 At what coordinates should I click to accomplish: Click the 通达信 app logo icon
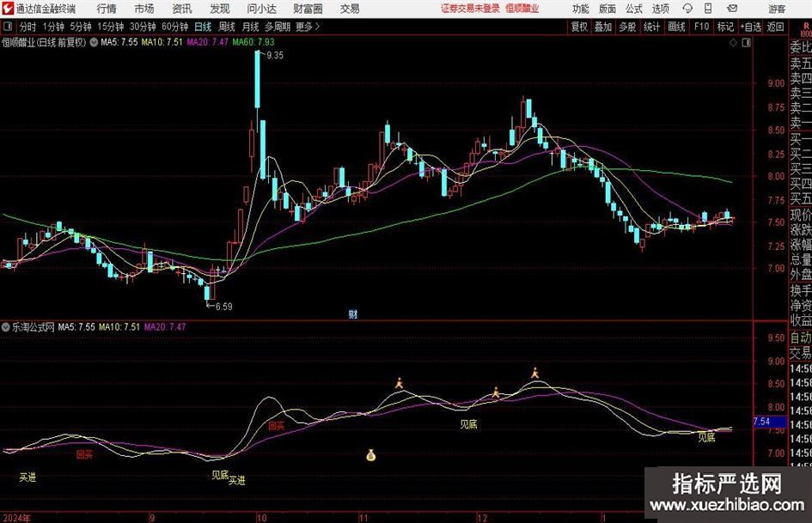coord(8,9)
